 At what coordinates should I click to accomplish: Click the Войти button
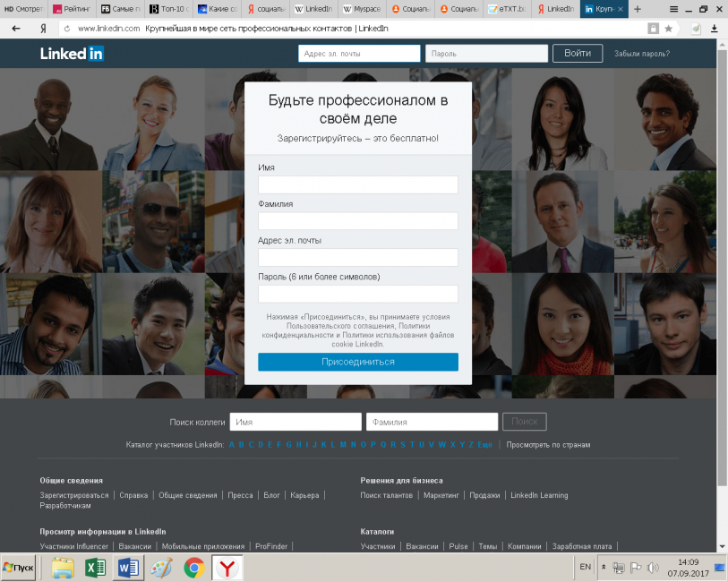coord(578,54)
